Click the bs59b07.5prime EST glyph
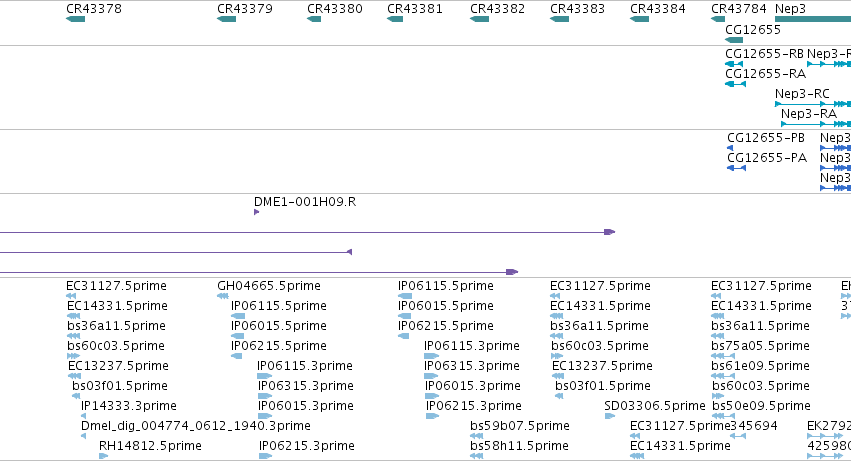 477,436
